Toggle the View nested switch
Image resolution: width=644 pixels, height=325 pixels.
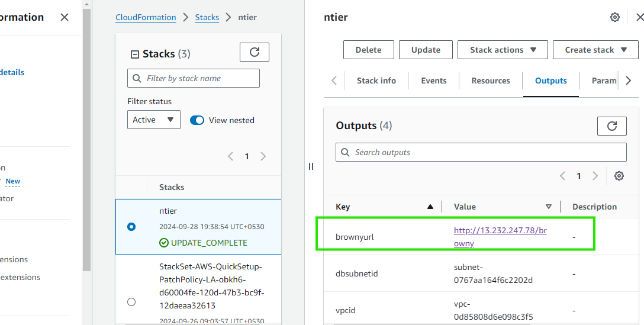click(x=197, y=120)
